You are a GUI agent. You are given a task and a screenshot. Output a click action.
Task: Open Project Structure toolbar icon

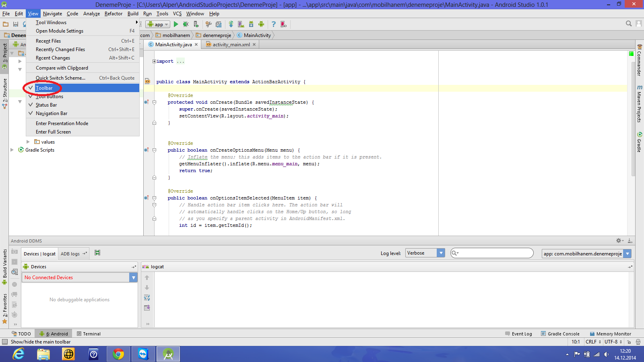pyautogui.click(x=219, y=24)
